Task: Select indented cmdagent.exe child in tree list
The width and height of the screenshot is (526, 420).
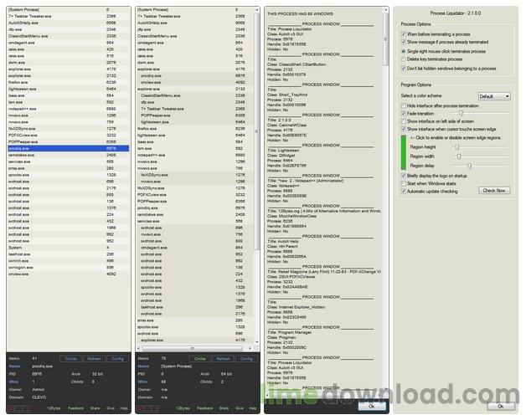Action: point(195,248)
